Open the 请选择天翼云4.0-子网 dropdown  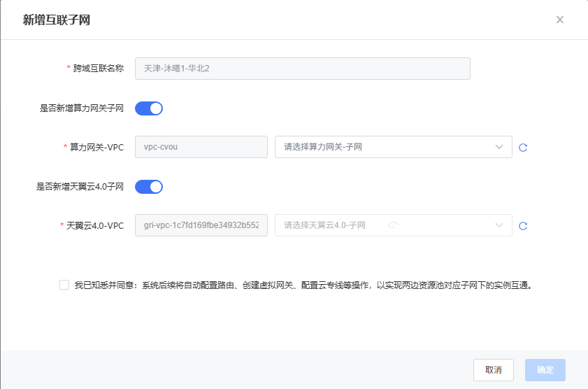385,225
